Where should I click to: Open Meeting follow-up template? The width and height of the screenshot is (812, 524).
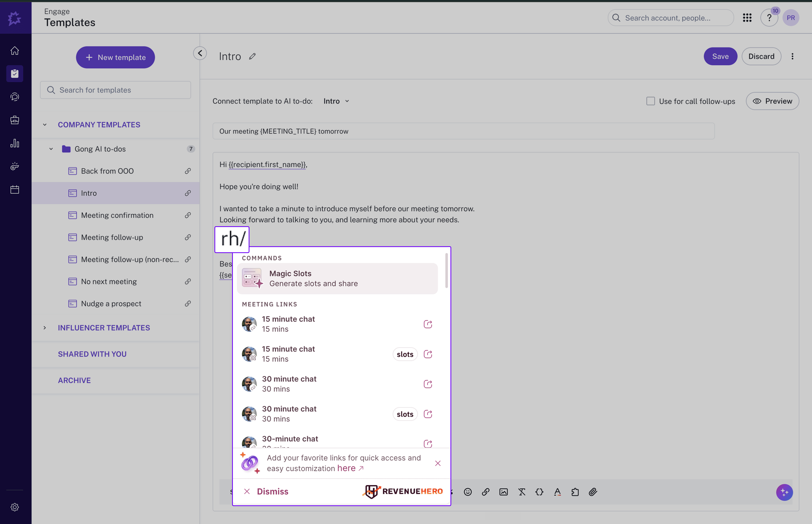coord(116,237)
